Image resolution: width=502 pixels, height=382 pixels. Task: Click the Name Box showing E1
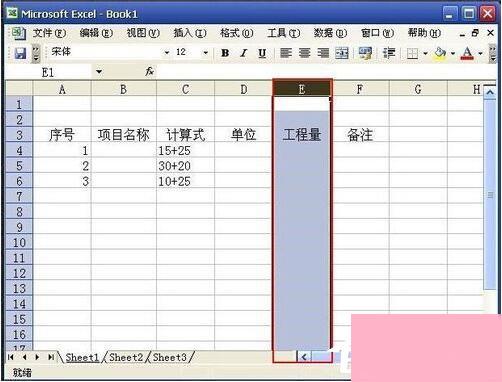pyautogui.click(x=48, y=72)
